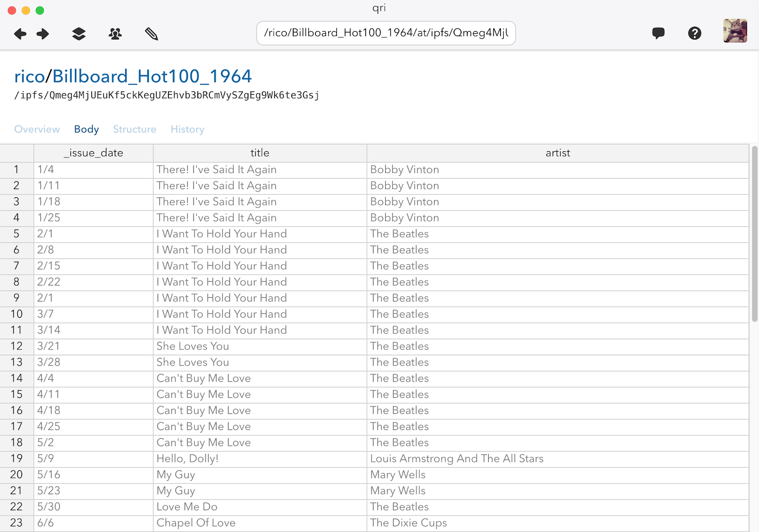Image resolution: width=759 pixels, height=532 pixels.
Task: Select the 3/7 issue date cell
Action: tap(93, 314)
